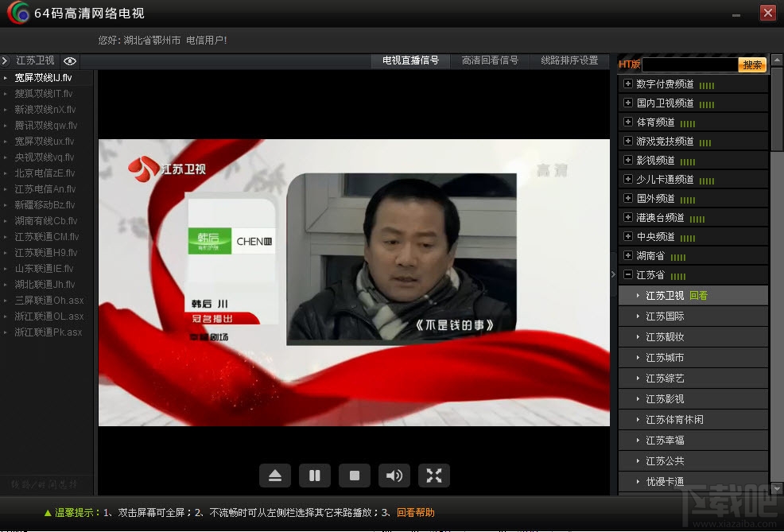Switch to 高清回看信号 tab
The width and height of the screenshot is (784, 532).
(490, 60)
